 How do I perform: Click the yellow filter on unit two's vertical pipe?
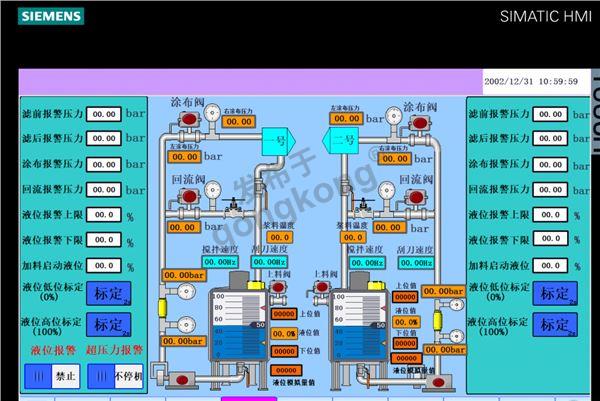pos(437,321)
